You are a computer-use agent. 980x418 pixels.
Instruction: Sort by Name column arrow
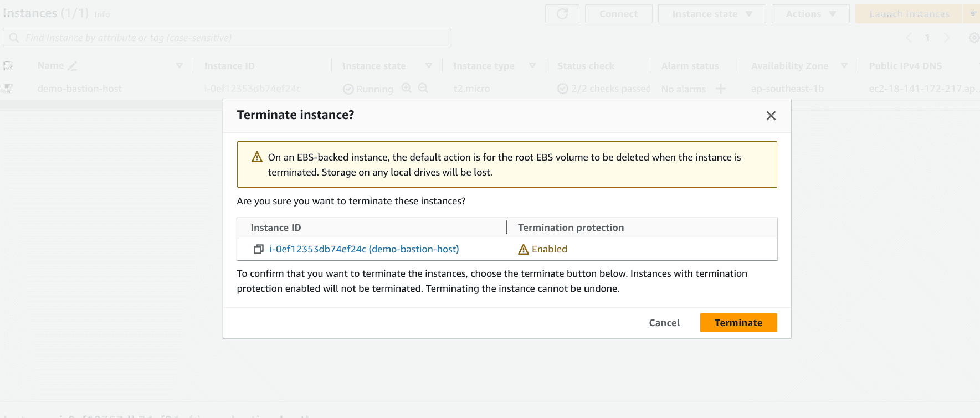pyautogui.click(x=179, y=66)
